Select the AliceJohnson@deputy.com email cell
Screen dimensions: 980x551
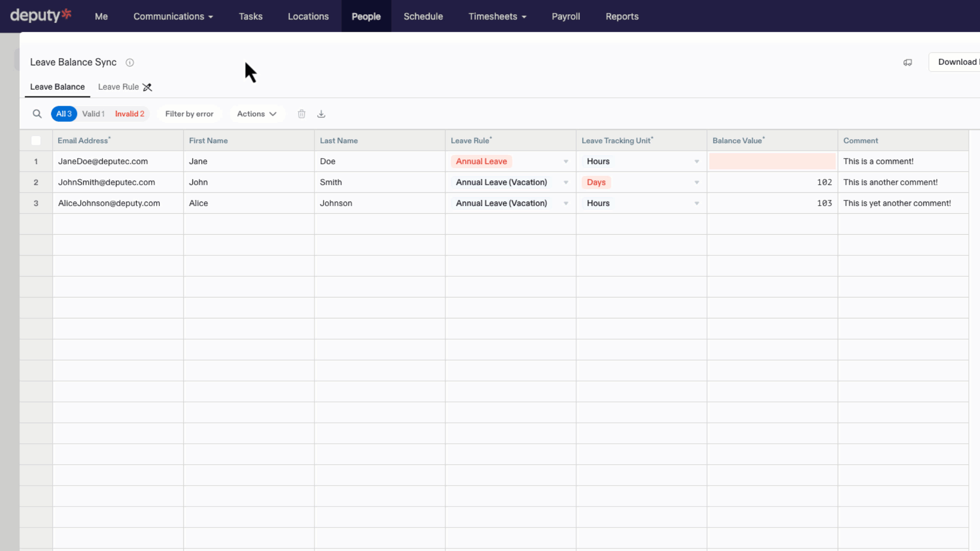(118, 203)
